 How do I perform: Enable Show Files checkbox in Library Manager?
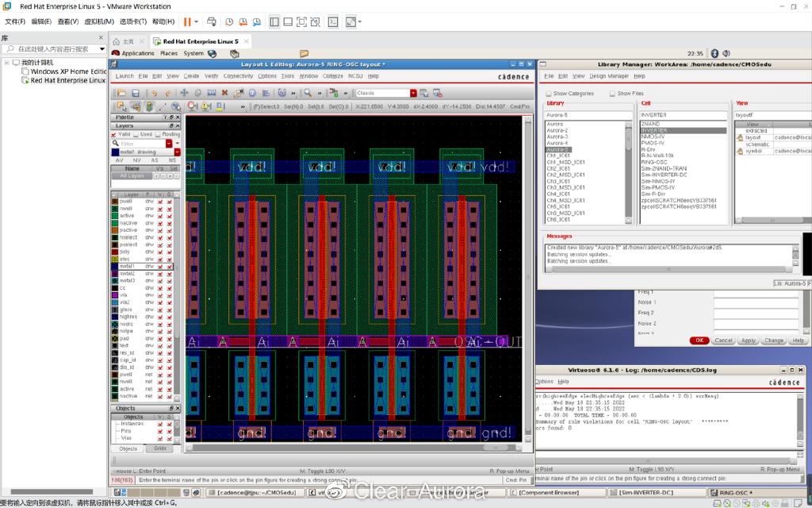(x=612, y=94)
